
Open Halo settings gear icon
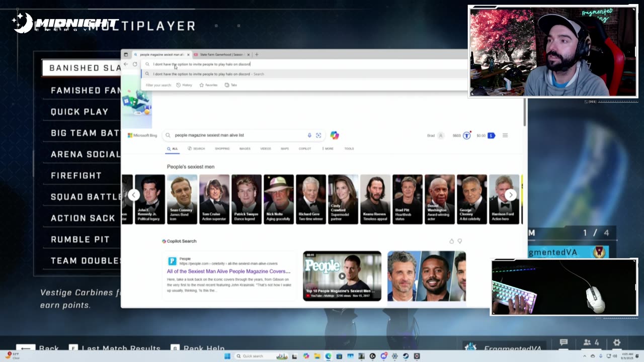coord(617,343)
